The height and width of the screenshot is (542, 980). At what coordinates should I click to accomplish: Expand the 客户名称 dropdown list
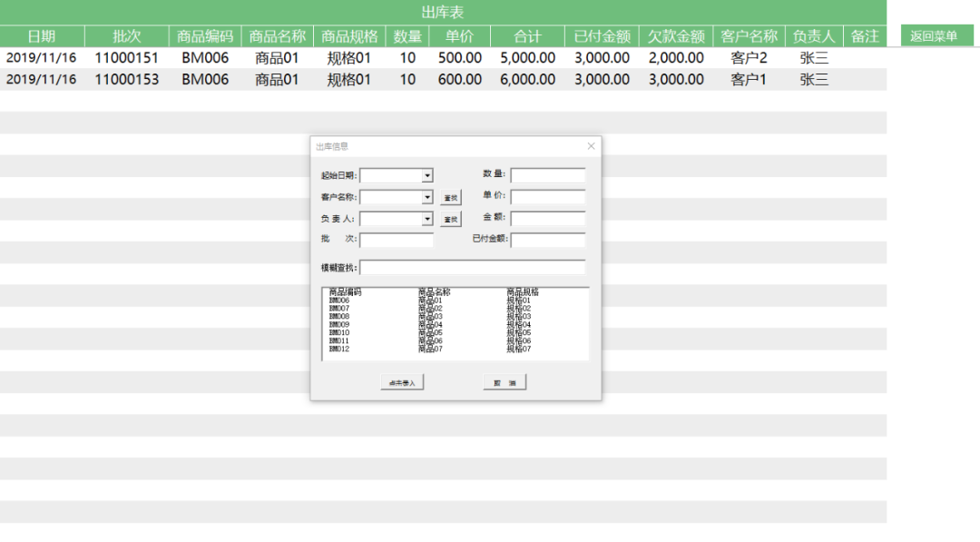pyautogui.click(x=427, y=197)
